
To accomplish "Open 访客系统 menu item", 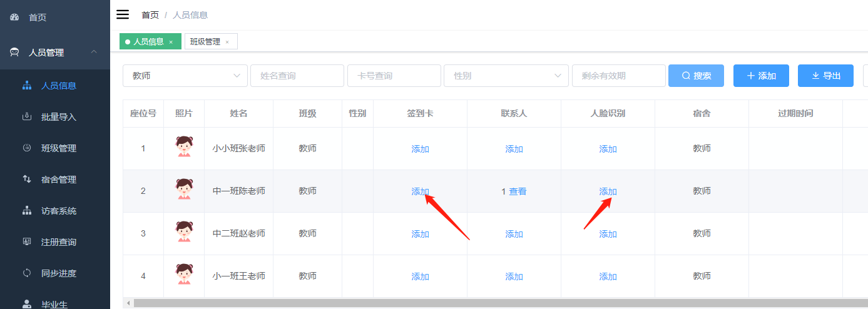I will click(x=55, y=211).
